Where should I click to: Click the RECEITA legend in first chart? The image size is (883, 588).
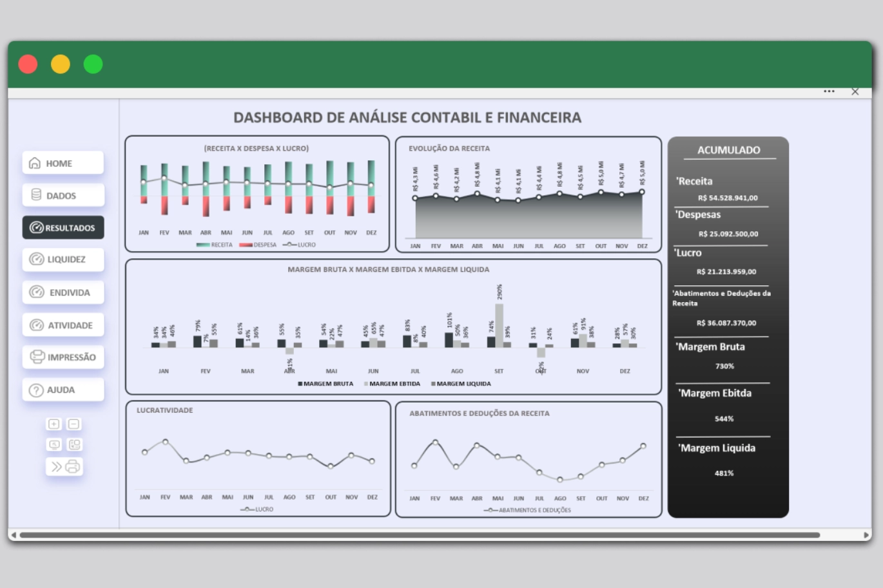point(215,245)
